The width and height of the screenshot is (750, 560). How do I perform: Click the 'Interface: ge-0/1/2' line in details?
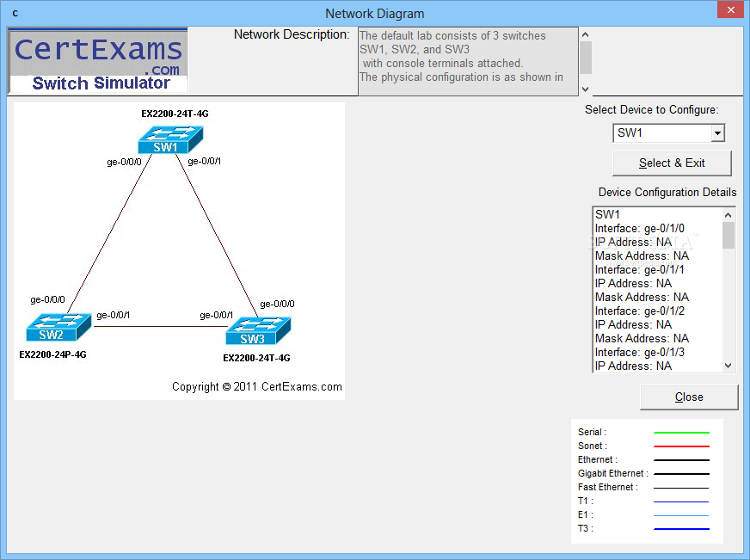click(640, 311)
